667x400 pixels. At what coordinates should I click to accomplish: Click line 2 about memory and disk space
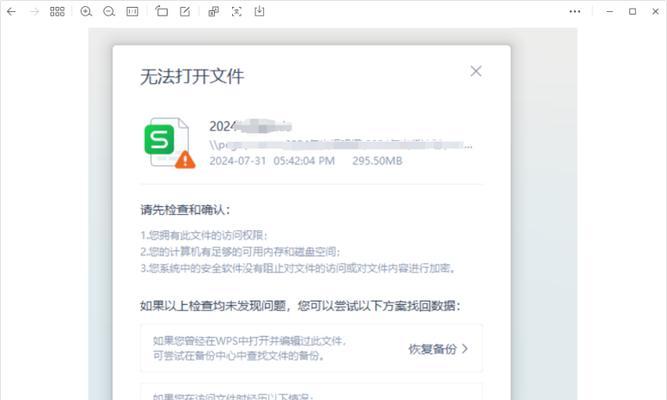[x=240, y=251]
